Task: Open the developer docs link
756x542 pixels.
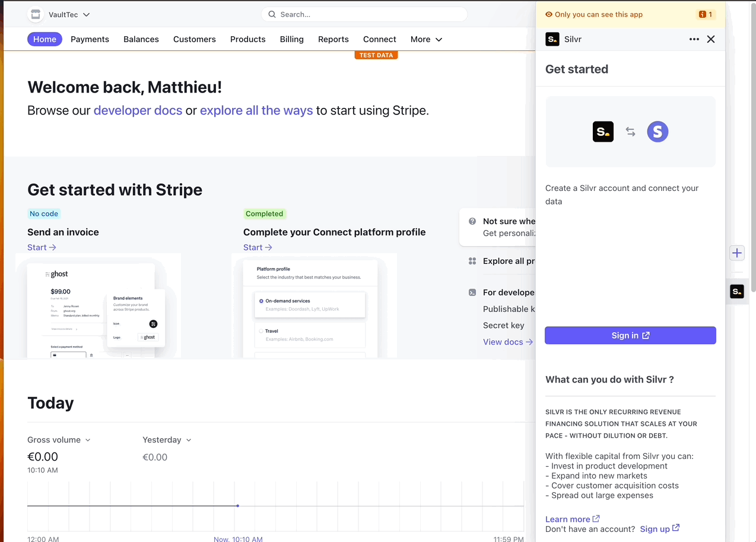Action: [138, 110]
